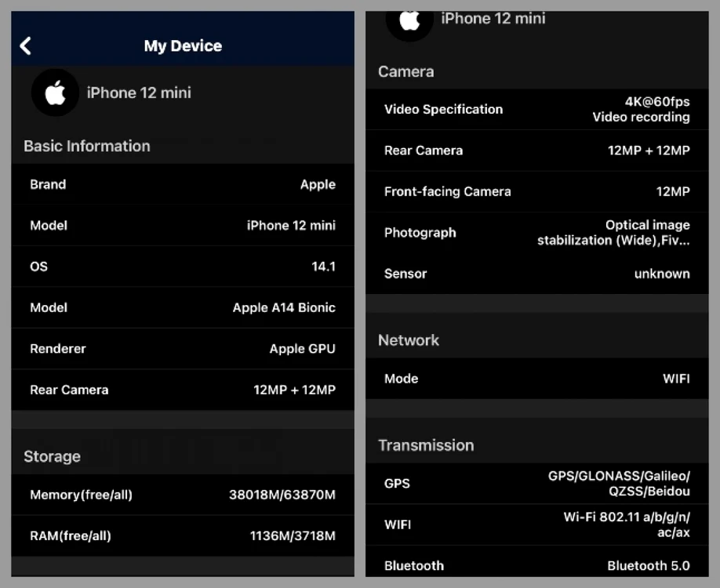Select the Transmission section heading

pos(426,445)
